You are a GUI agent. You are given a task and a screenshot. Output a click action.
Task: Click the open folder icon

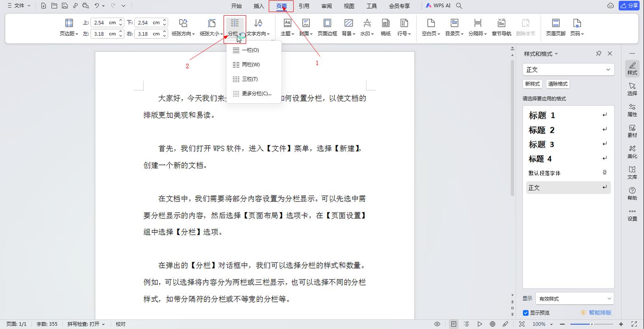[x=54, y=6]
